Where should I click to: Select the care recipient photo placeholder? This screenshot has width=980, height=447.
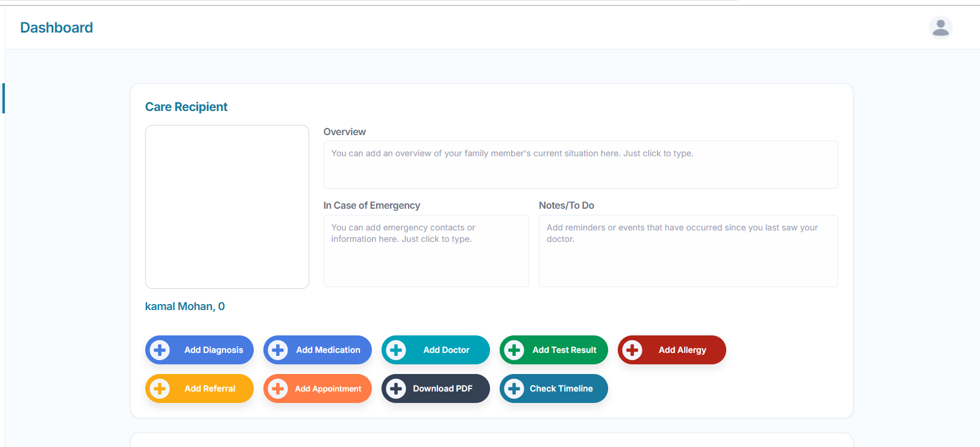(x=227, y=207)
